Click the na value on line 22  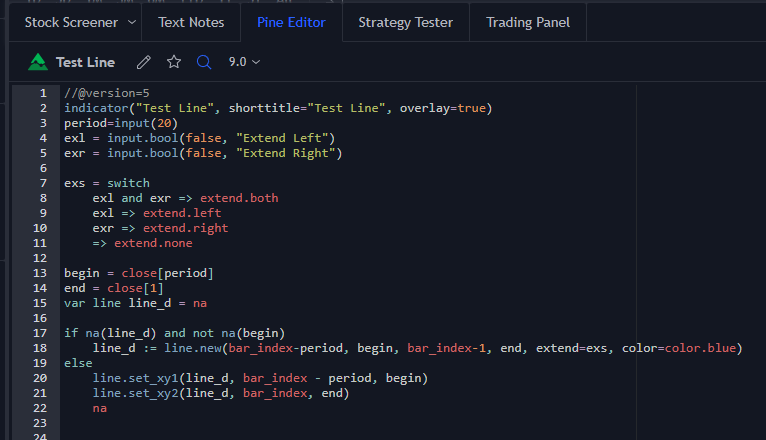[100, 408]
